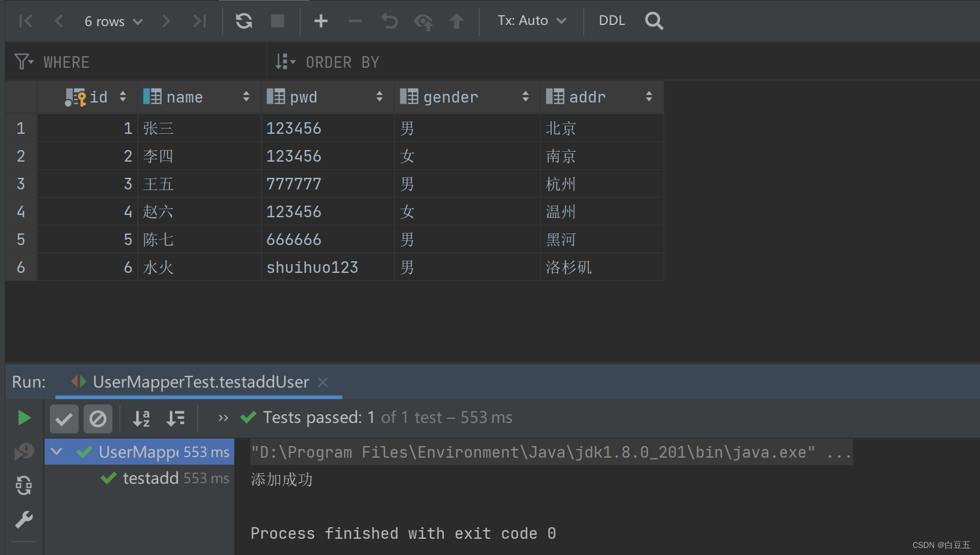Select the pwd cell 666666
Image resolution: width=980 pixels, height=555 pixels.
point(327,239)
